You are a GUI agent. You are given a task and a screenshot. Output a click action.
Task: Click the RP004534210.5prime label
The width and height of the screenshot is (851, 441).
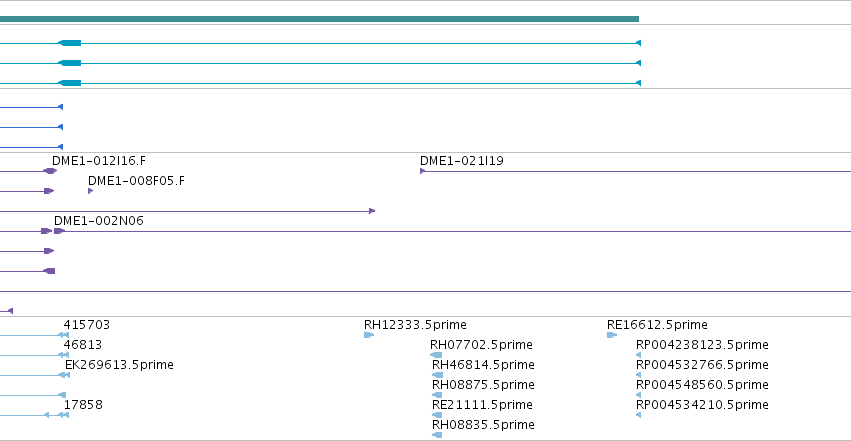click(702, 405)
